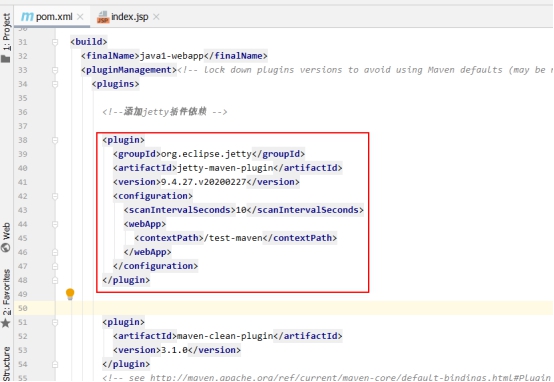The width and height of the screenshot is (554, 382).
Task: Click the Favorites star icon
Action: pos(6,323)
